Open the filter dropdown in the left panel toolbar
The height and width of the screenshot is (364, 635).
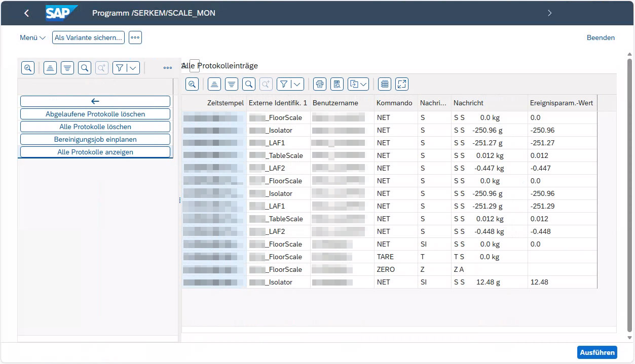pyautogui.click(x=133, y=68)
